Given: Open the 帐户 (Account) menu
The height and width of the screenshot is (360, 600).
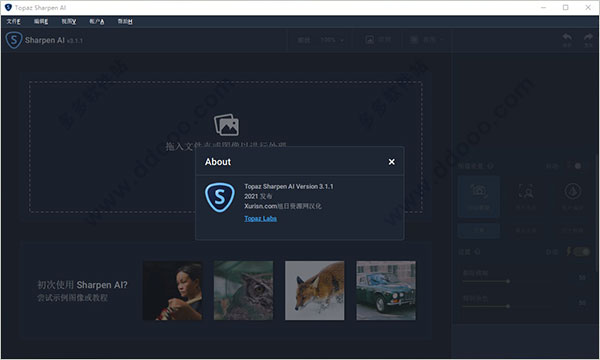Looking at the screenshot, I should (97, 21).
